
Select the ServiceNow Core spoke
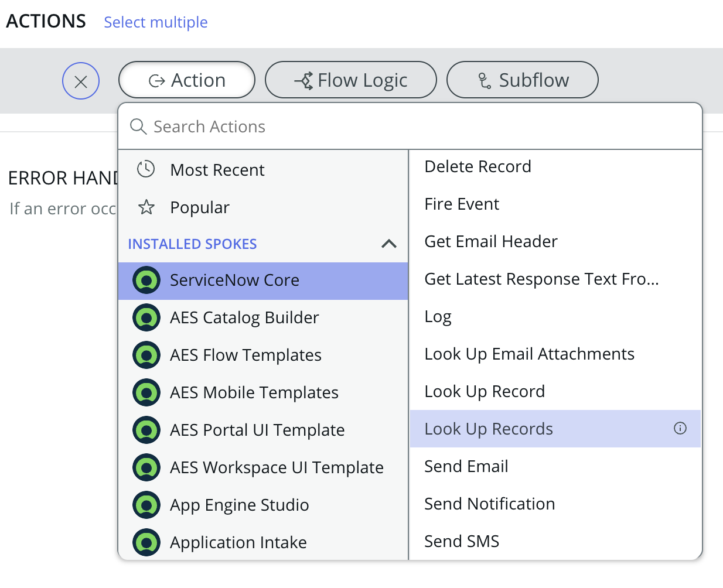click(x=234, y=281)
